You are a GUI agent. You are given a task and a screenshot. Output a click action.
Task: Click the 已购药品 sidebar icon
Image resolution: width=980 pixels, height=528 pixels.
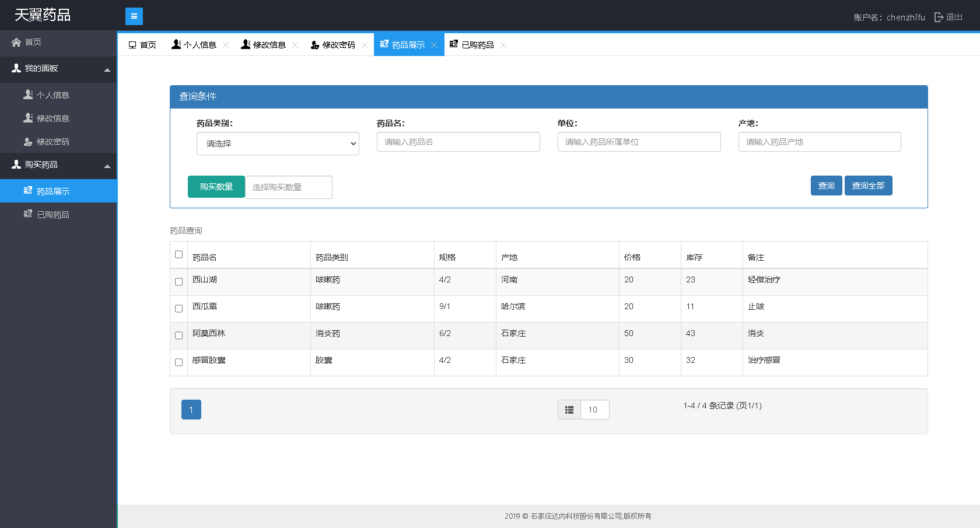point(28,214)
